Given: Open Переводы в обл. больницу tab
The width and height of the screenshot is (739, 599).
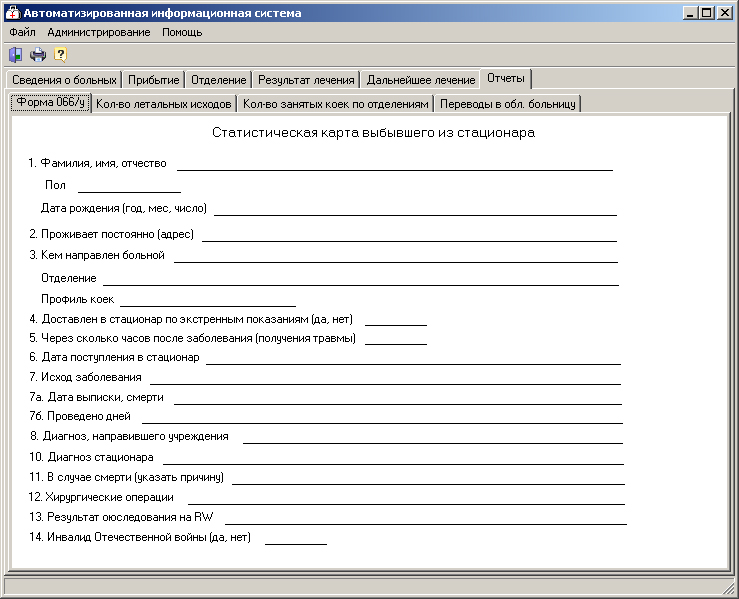Looking at the screenshot, I should click(x=508, y=104).
